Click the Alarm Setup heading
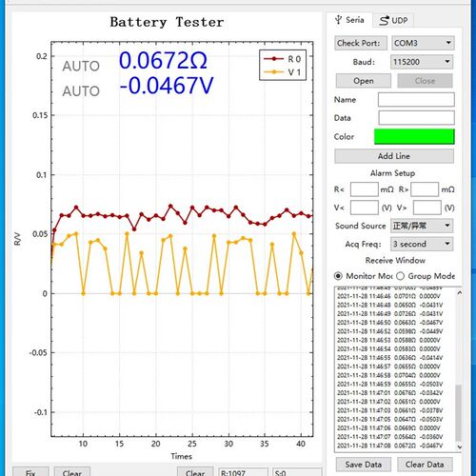This screenshot has width=476, height=476. [x=392, y=173]
